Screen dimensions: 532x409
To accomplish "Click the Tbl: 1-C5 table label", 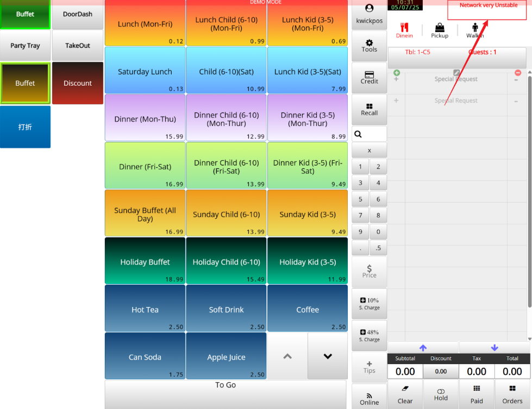I will coord(418,52).
